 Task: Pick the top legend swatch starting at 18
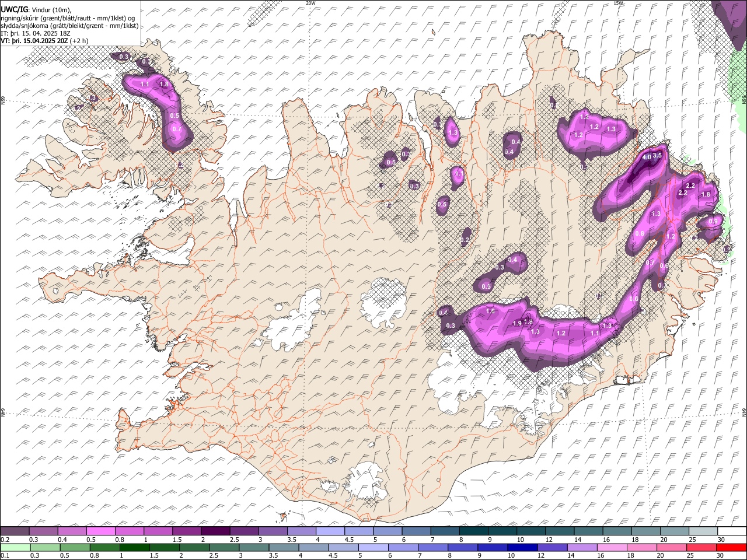(646, 531)
